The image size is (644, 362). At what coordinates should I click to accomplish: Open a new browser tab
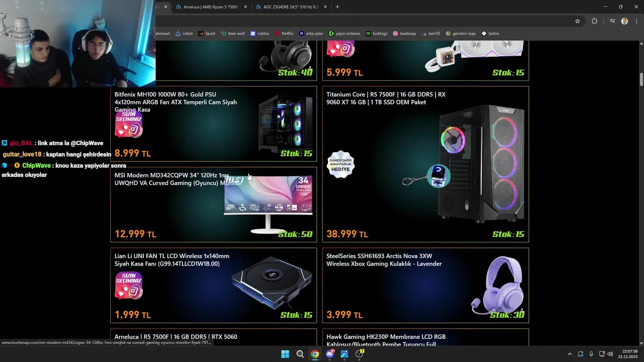coord(337,7)
